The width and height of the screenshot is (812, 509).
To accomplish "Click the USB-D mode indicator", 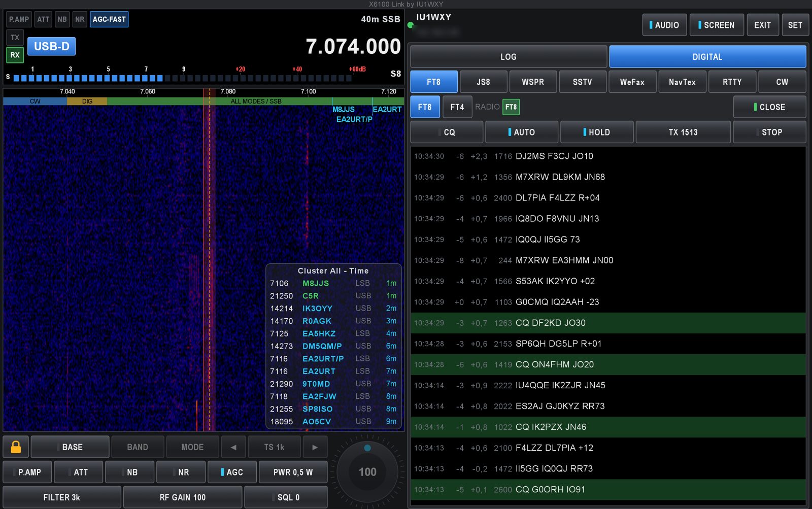I will [51, 46].
